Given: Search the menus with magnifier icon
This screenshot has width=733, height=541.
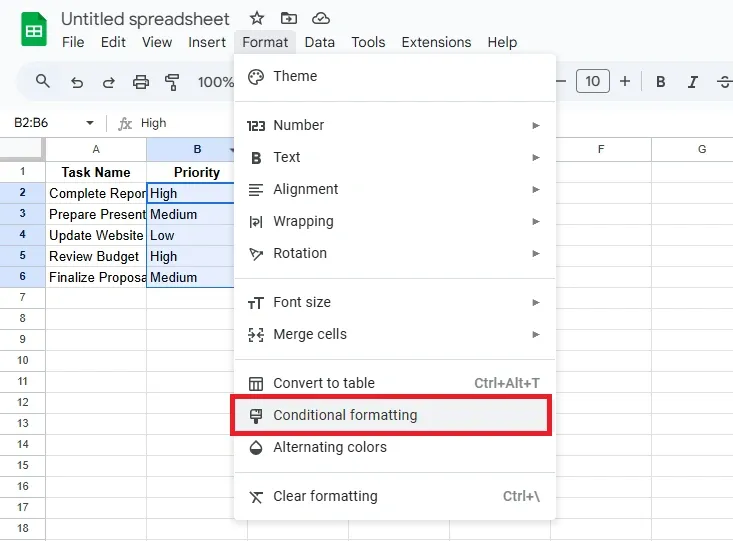Looking at the screenshot, I should 43,82.
